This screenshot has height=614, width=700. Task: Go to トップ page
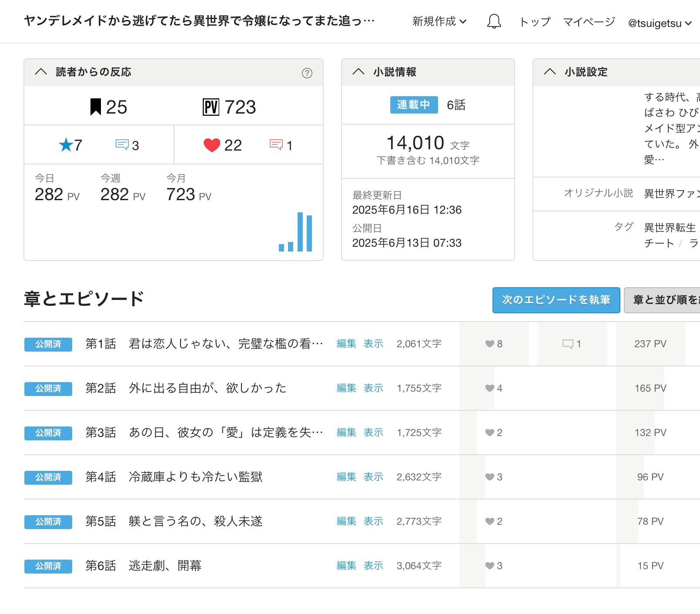535,21
